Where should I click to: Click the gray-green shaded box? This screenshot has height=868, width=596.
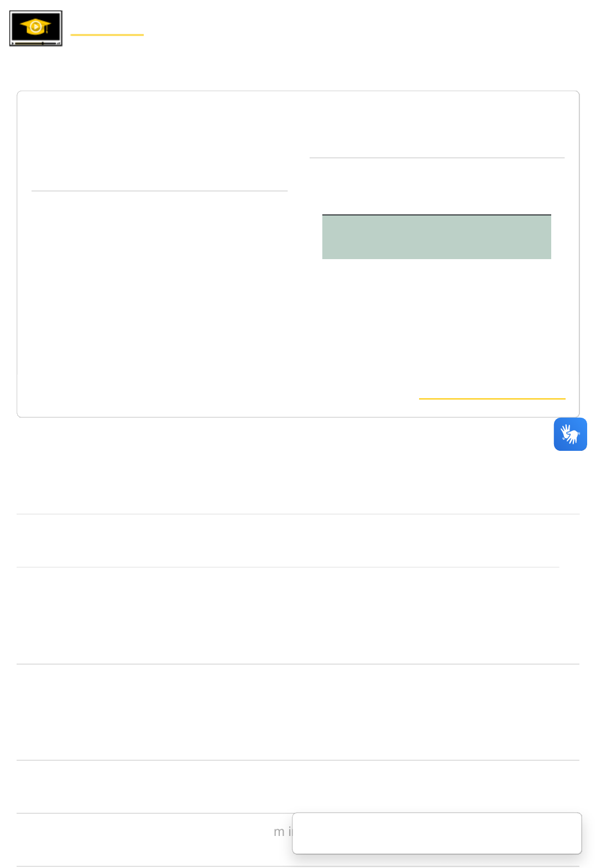tap(436, 238)
